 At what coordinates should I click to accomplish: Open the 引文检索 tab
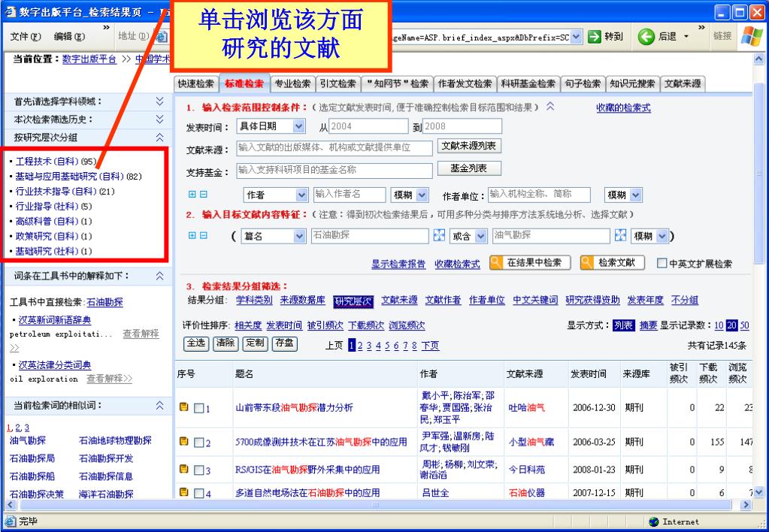click(338, 84)
